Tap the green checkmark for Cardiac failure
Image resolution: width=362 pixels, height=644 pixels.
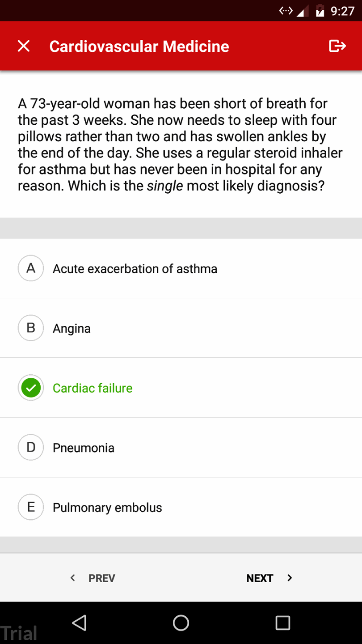click(31, 388)
